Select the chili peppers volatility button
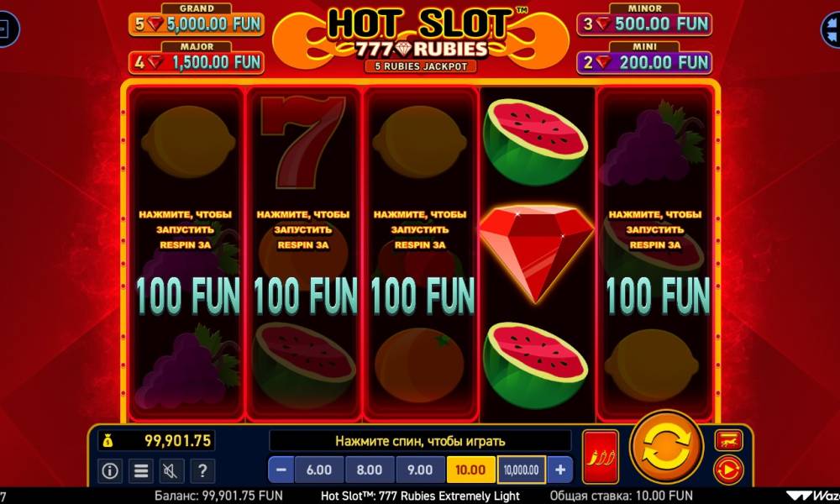 pos(600,456)
